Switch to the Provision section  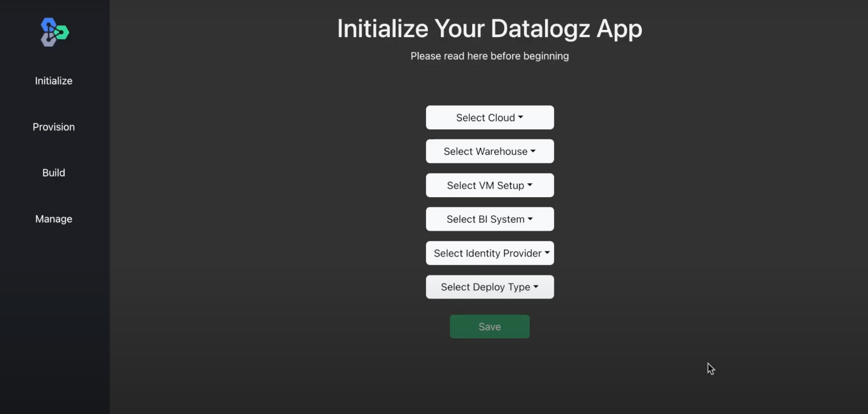(53, 127)
